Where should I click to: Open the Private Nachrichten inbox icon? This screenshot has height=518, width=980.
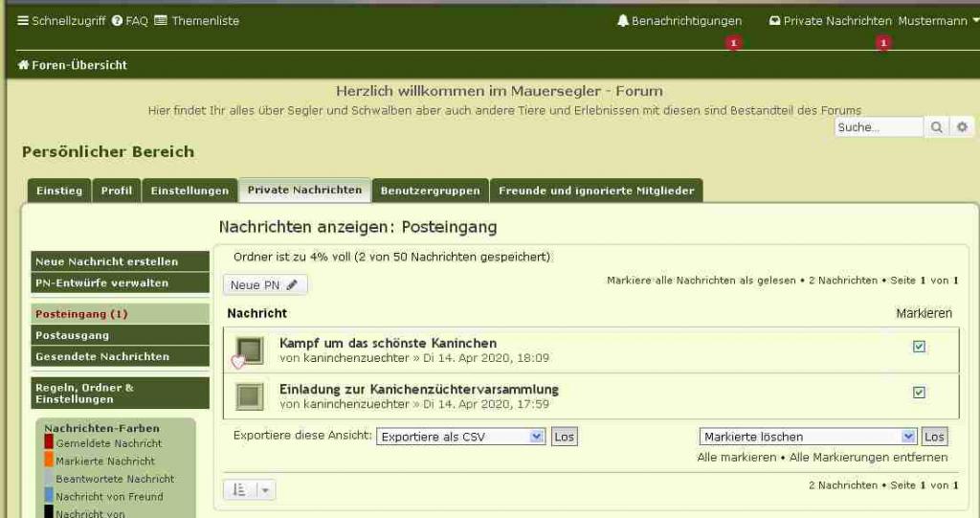point(775,21)
